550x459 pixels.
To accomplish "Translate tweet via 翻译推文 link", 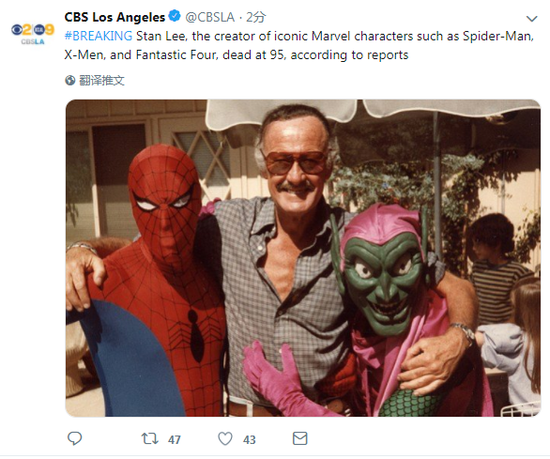I will point(102,80).
